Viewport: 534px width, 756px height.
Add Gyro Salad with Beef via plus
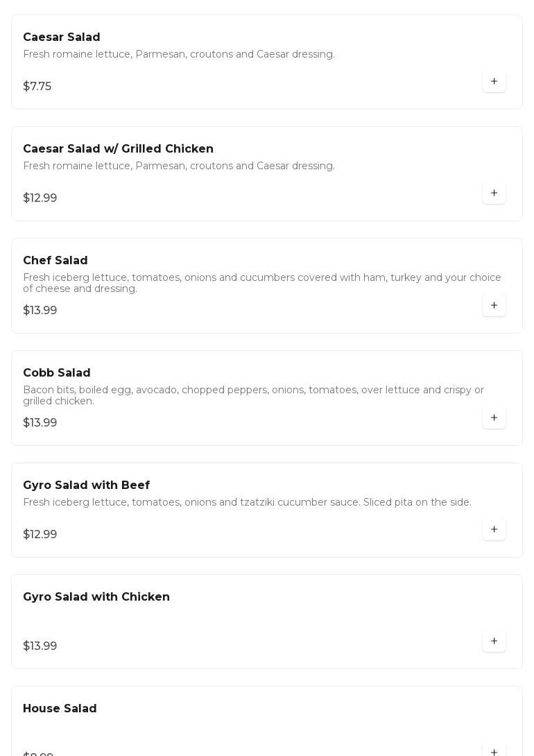coord(494,530)
